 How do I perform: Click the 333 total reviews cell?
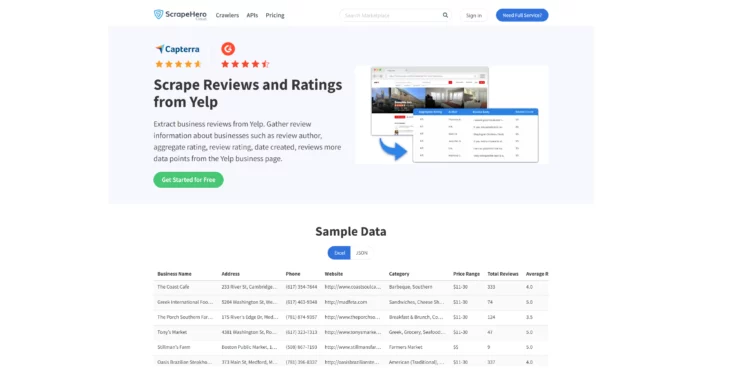(491, 287)
